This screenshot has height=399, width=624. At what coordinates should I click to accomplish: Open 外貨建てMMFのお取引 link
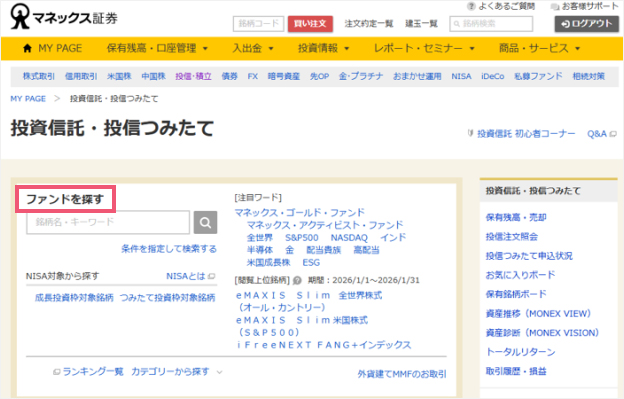coord(402,374)
